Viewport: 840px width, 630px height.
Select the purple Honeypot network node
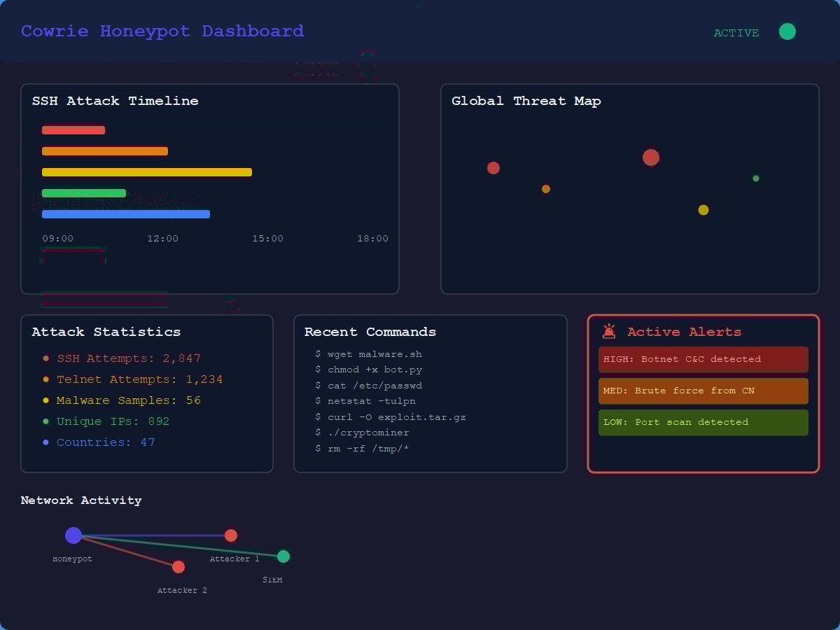pyautogui.click(x=73, y=535)
